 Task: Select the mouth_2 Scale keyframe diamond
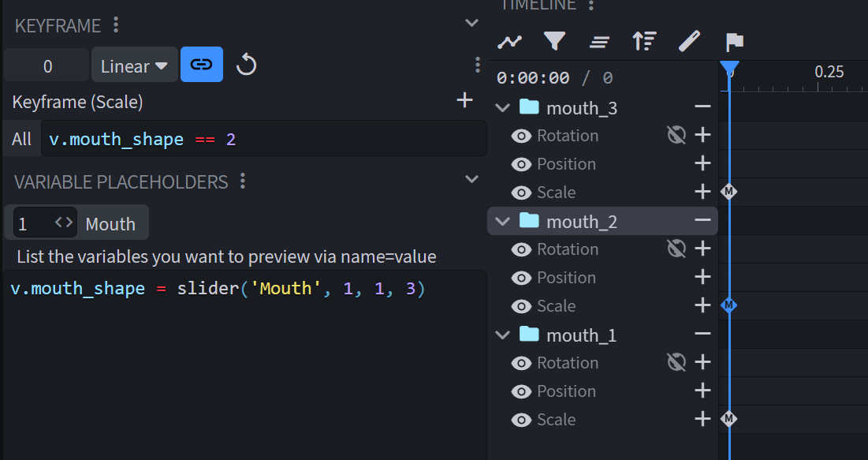729,305
